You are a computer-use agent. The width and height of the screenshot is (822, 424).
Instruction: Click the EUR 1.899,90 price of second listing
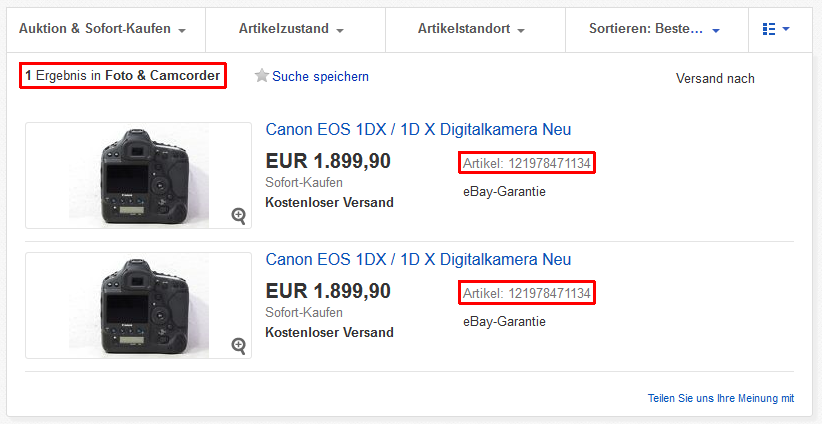click(x=328, y=291)
